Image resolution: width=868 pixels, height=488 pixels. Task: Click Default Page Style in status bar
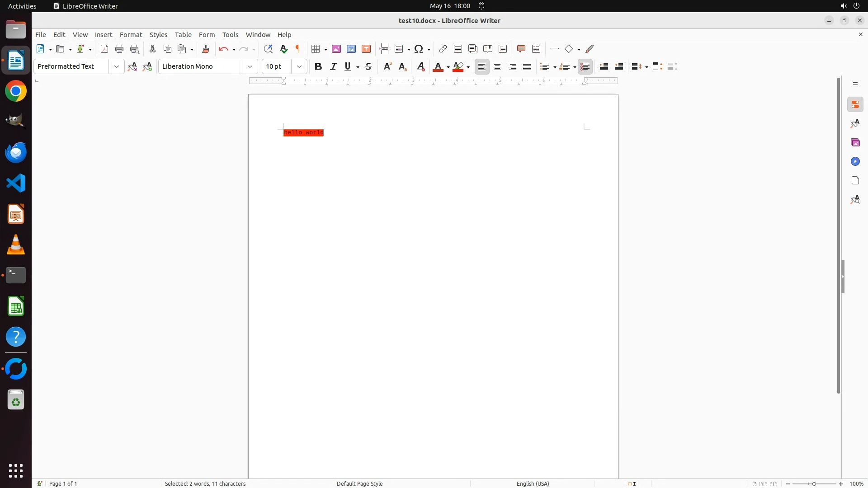pos(359,483)
